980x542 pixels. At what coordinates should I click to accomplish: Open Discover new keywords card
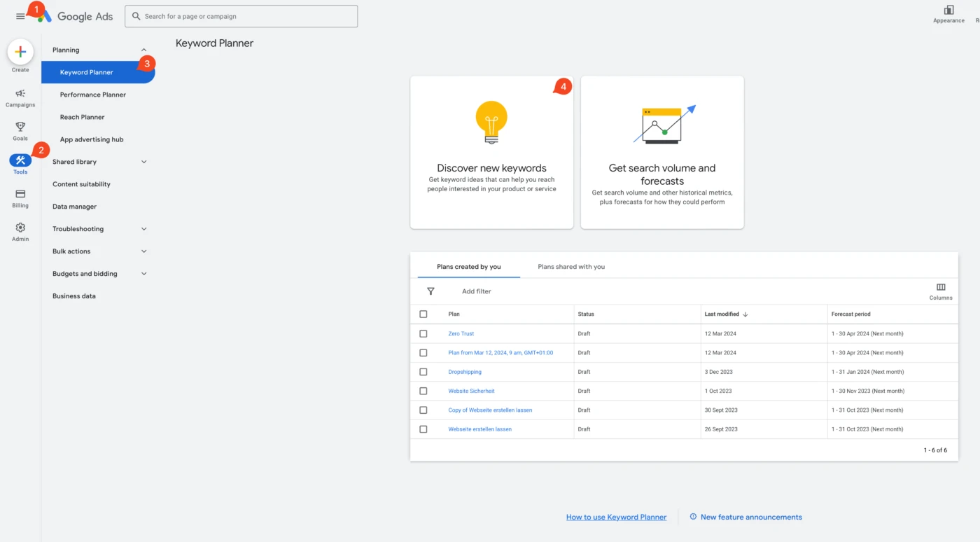point(491,152)
